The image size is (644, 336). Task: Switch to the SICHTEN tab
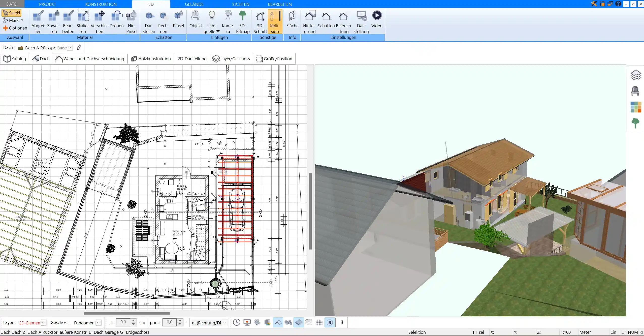point(241,4)
